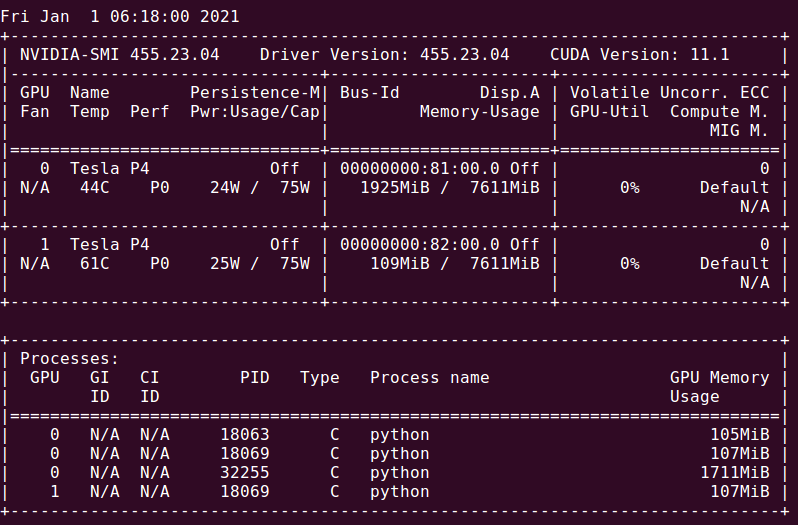Image resolution: width=798 pixels, height=525 pixels.
Task: Click the Compute M. header
Action: click(x=719, y=111)
